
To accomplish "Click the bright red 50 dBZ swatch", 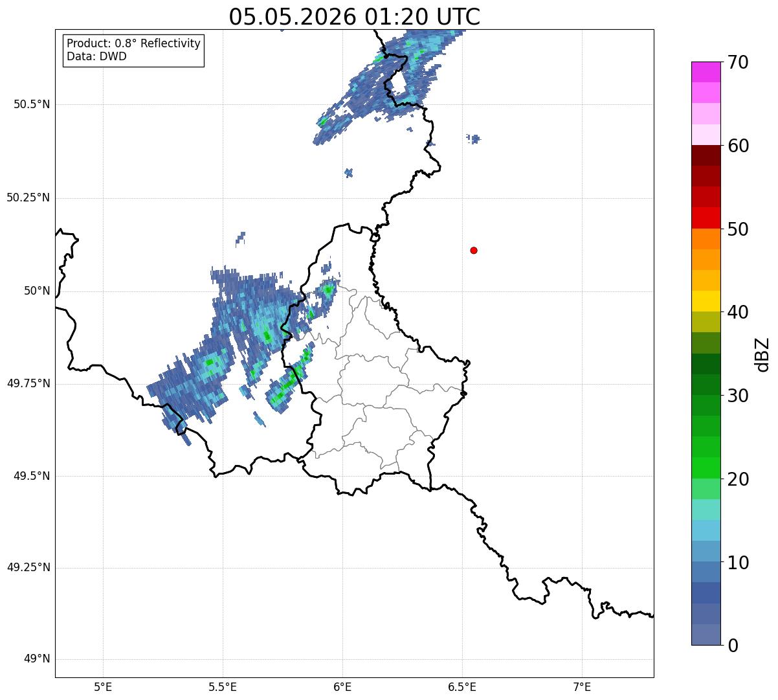I will click(706, 218).
